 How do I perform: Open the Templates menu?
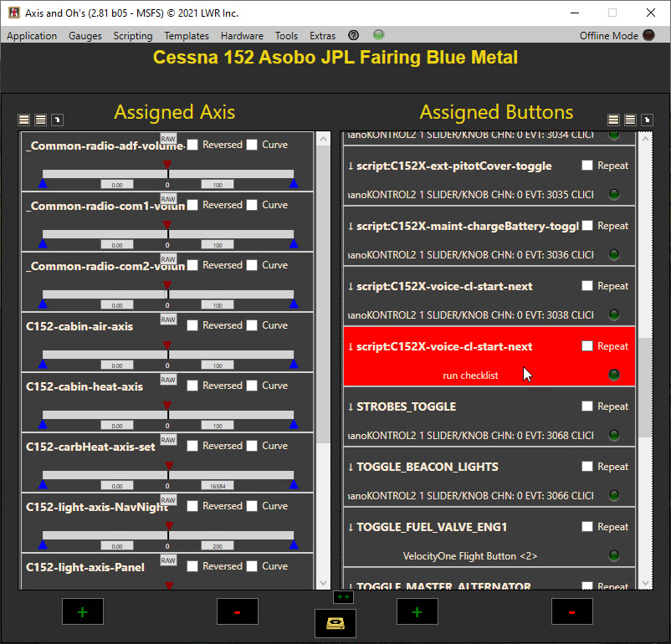point(187,36)
